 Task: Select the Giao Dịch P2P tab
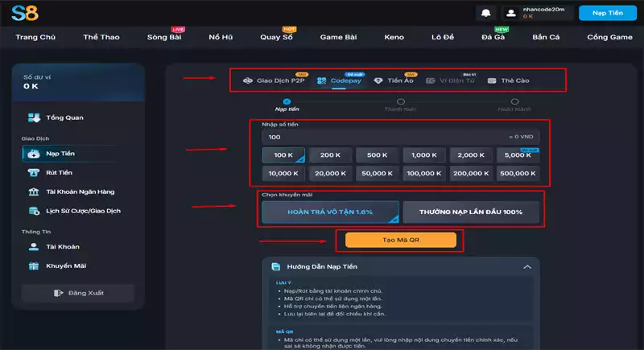274,80
